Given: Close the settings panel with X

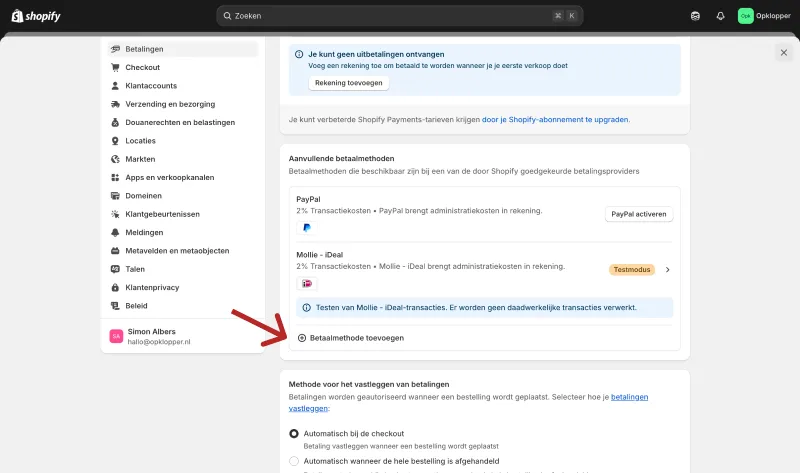Looking at the screenshot, I should (784, 53).
